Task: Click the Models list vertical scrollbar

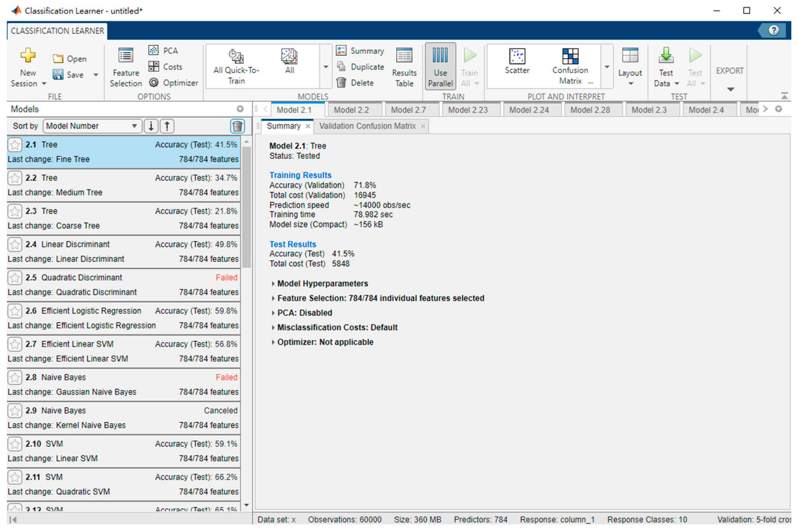Action: point(247,207)
